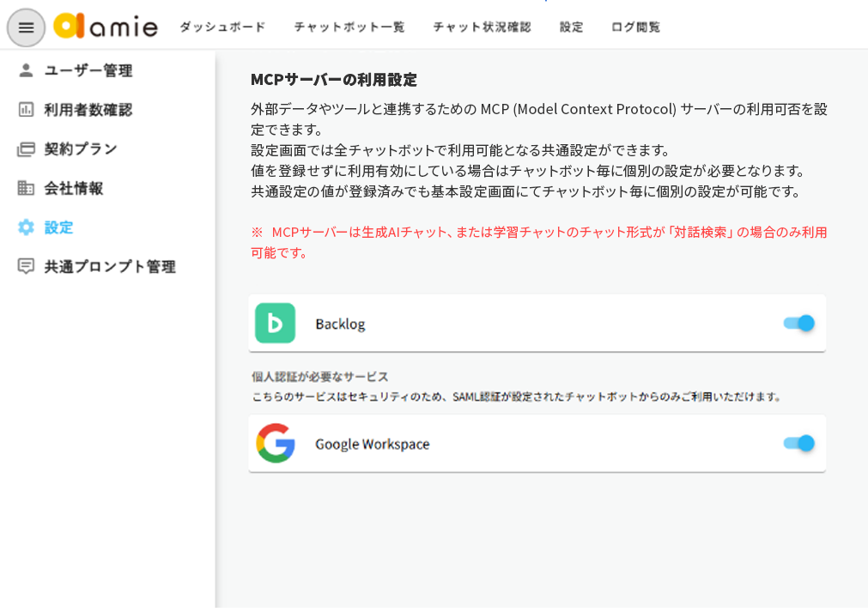Click the 契約プラン card icon

[26, 148]
